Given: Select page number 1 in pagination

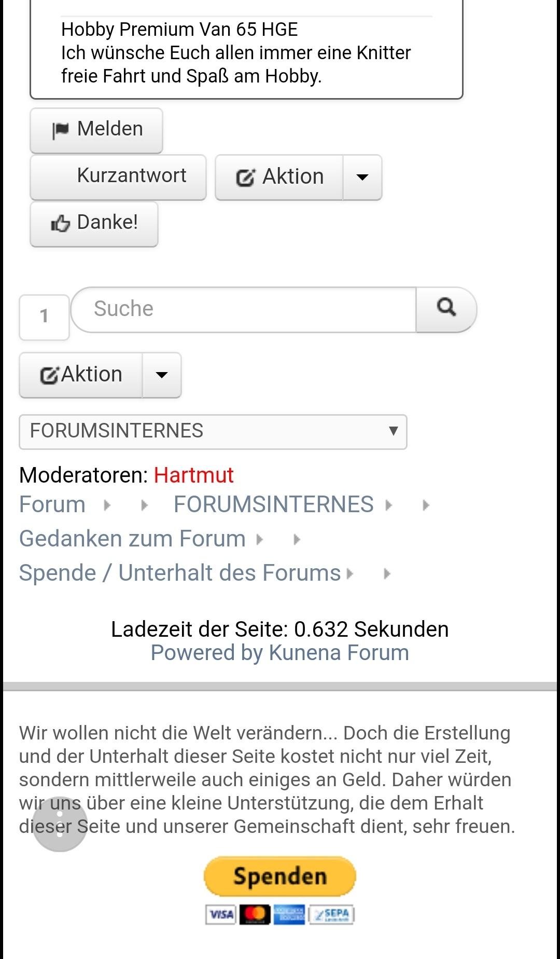Looking at the screenshot, I should click(x=44, y=317).
